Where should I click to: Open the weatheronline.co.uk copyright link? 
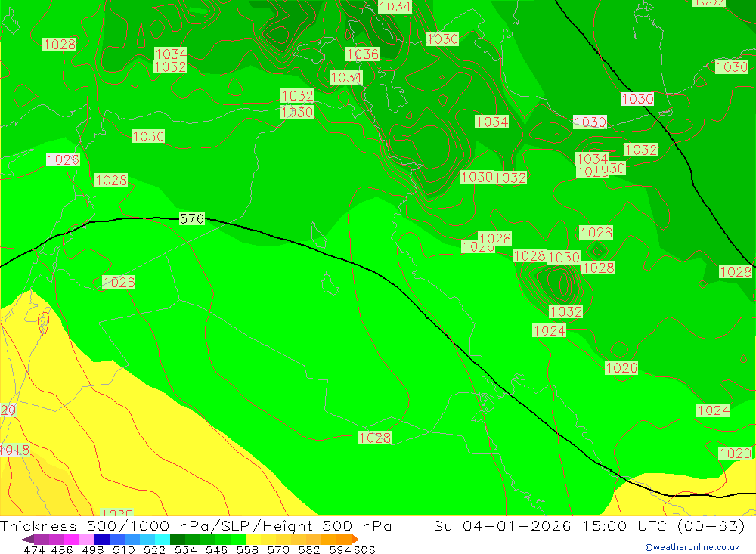pyautogui.click(x=692, y=547)
